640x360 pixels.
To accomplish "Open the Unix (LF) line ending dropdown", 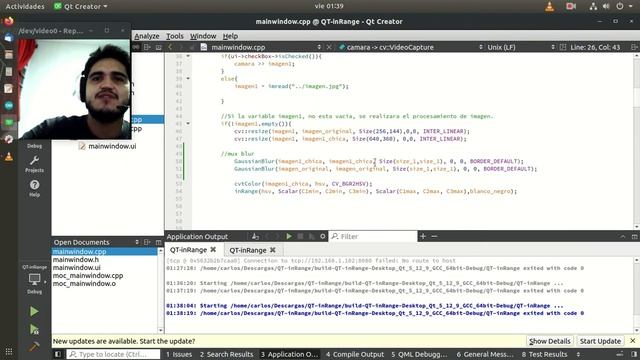I will click(520, 47).
